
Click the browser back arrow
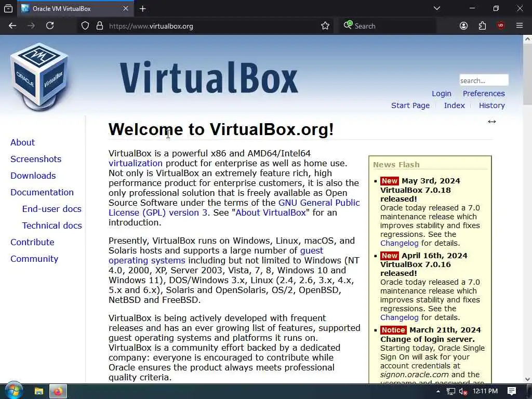click(12, 26)
